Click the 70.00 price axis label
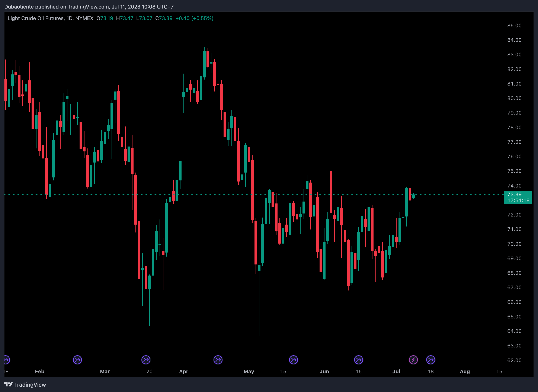The image size is (538, 392). pyautogui.click(x=514, y=244)
